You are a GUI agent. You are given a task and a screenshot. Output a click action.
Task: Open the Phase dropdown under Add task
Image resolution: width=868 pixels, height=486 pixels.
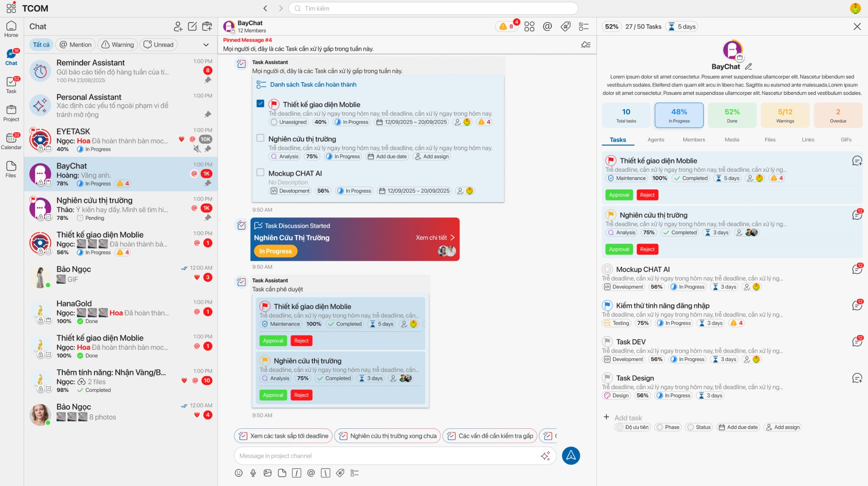pos(668,427)
